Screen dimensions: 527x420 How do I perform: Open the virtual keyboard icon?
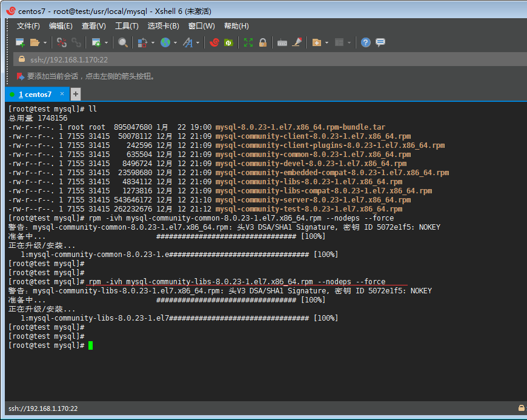pyautogui.click(x=282, y=42)
